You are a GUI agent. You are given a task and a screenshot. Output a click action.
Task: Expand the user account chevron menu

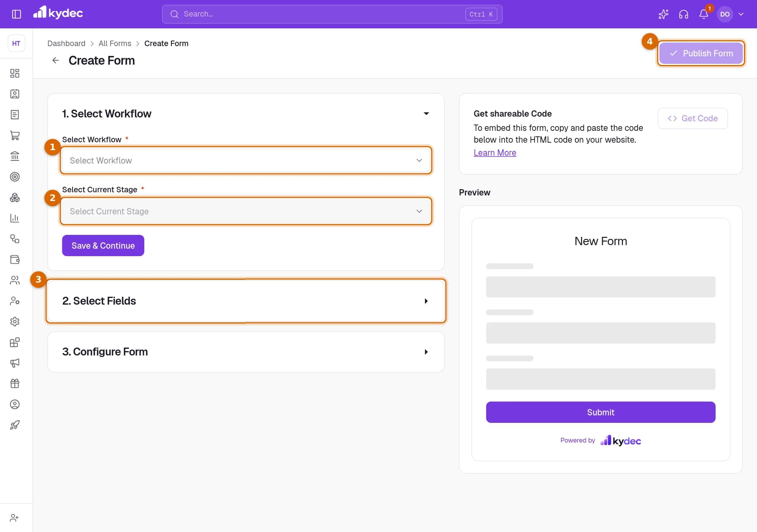(741, 14)
